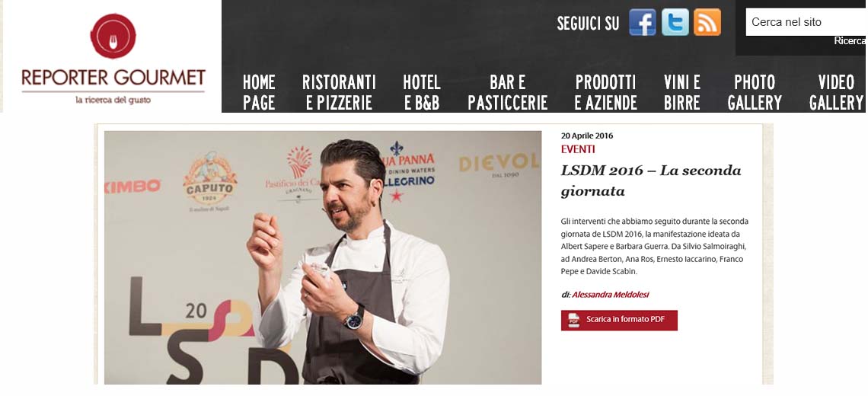Click the Reporter Gourmet plate logo
The height and width of the screenshot is (396, 868).
113,36
